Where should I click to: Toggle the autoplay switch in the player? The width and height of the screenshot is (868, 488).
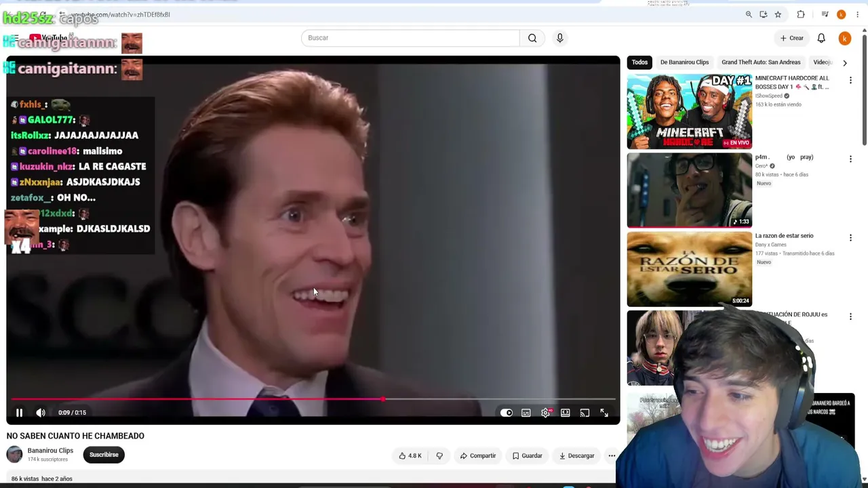pyautogui.click(x=507, y=413)
